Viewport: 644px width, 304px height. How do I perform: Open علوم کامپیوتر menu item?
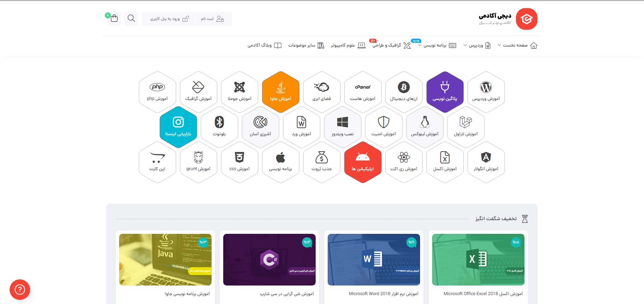[348, 46]
